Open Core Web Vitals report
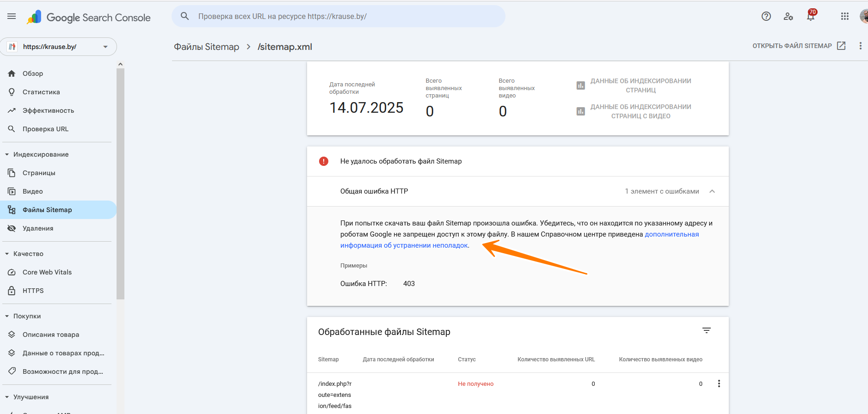Image resolution: width=868 pixels, height=414 pixels. pos(47,272)
